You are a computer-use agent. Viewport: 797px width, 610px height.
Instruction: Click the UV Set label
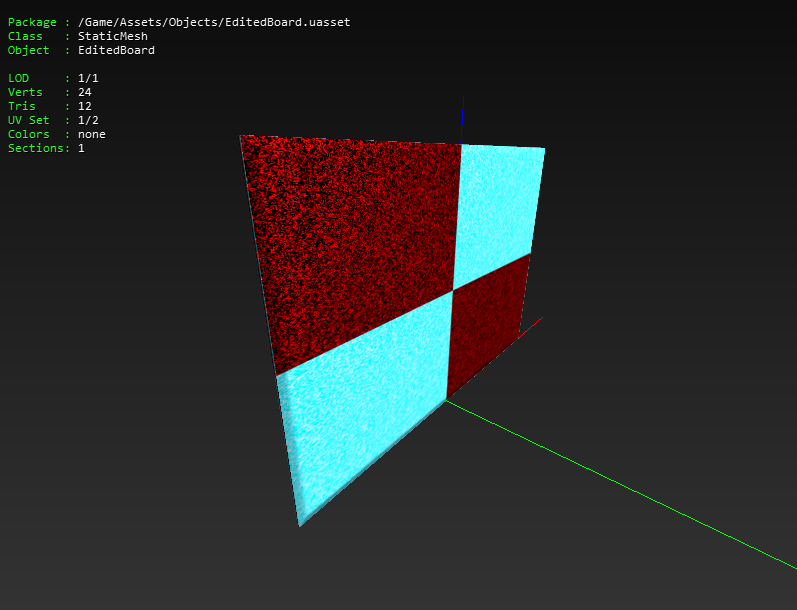(28, 120)
